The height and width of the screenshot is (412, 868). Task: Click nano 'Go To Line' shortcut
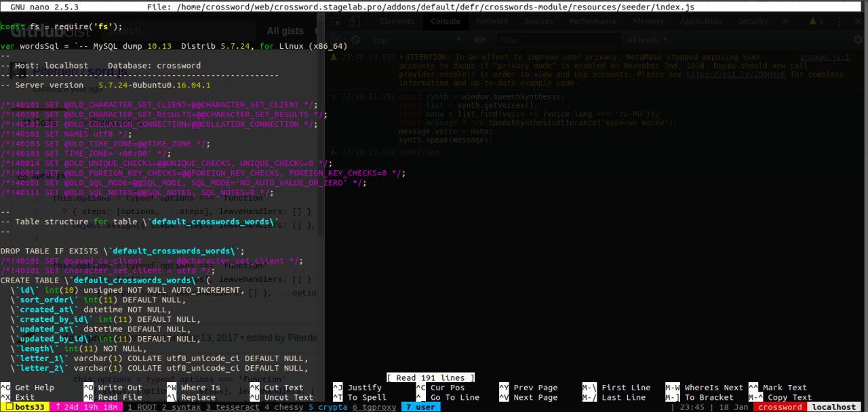[x=448, y=398]
